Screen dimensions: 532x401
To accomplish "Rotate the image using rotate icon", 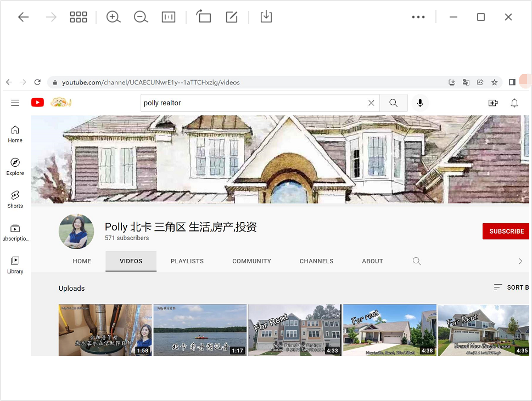I will click(204, 17).
